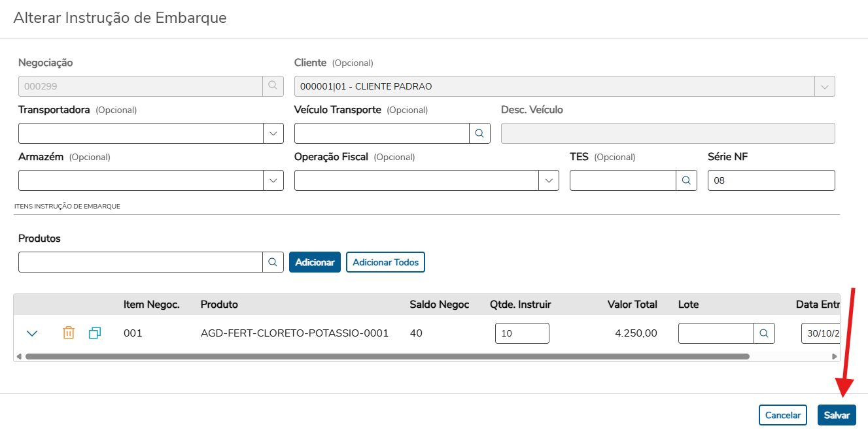Click the Adicionar button
Screen dimensions: 868x432
315,262
